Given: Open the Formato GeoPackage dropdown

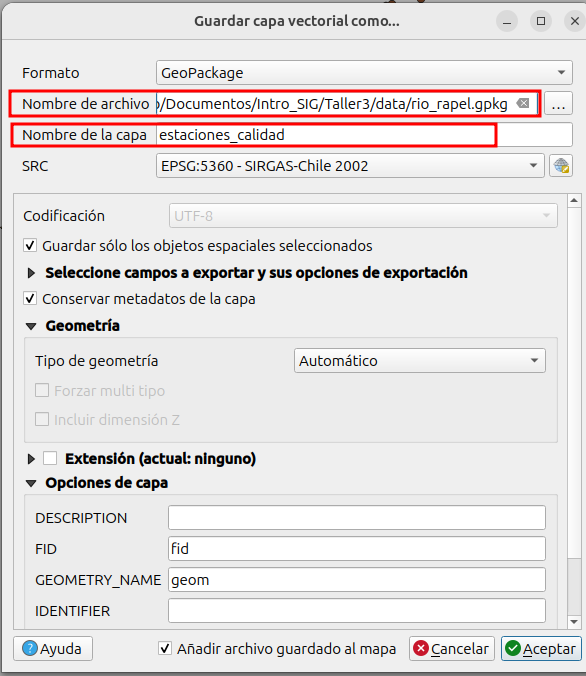Looking at the screenshot, I should click(364, 73).
